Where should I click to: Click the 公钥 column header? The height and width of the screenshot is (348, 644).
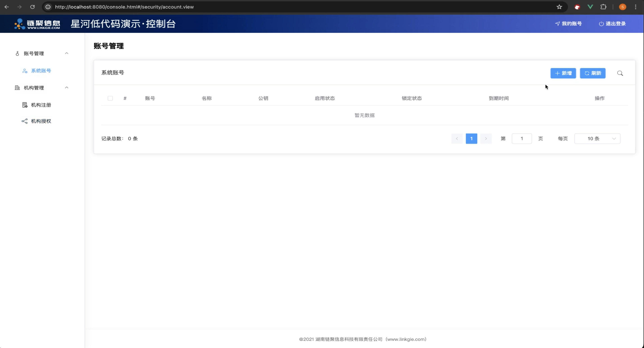[263, 98]
